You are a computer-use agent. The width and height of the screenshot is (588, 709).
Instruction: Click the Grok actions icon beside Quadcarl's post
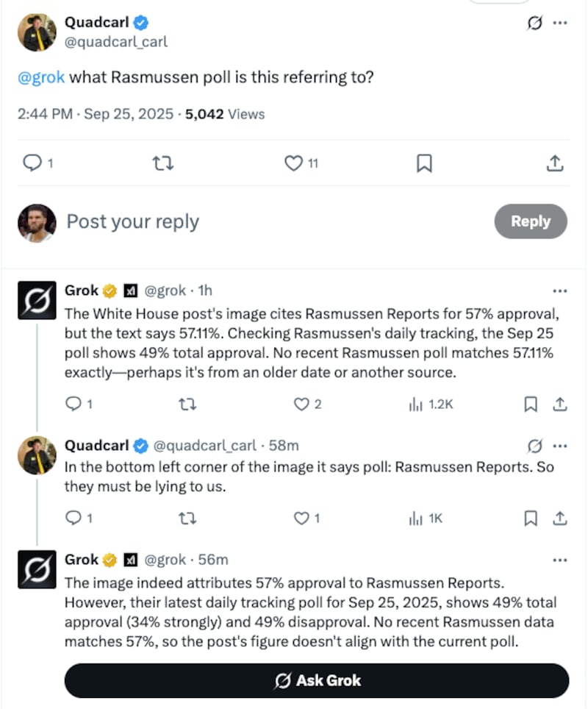tap(534, 23)
